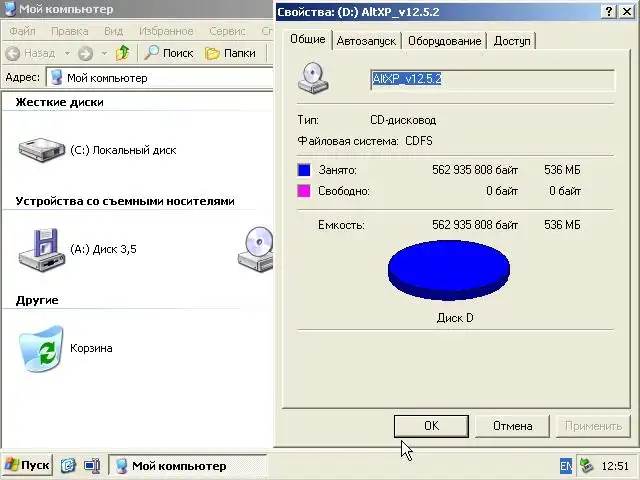Click the network tray icon
The height and width of the screenshot is (480, 640).
tap(586, 465)
